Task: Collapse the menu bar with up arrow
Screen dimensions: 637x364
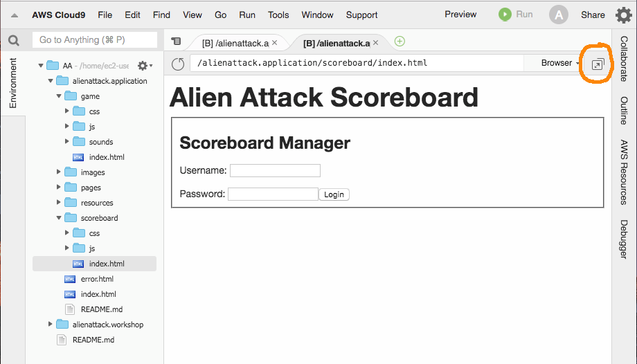Action: click(15, 15)
